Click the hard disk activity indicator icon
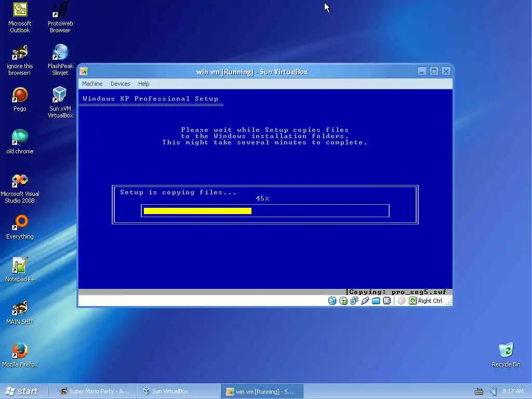This screenshot has width=532, height=399. point(332,301)
